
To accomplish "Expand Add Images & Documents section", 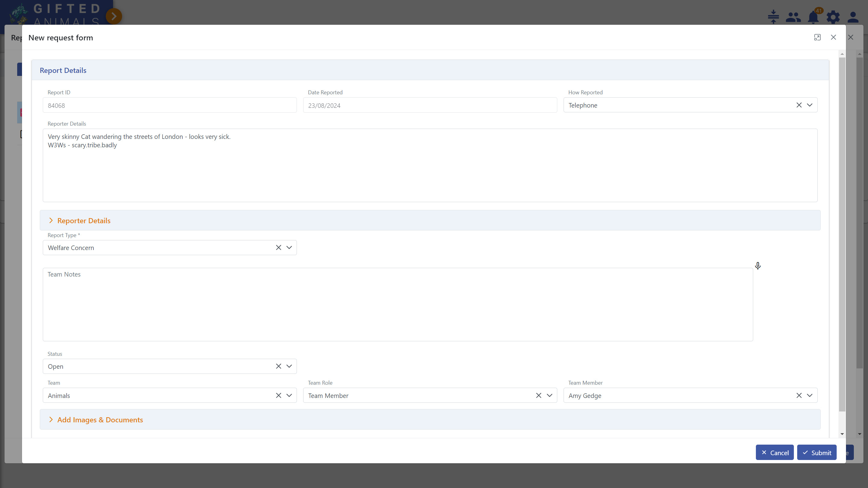I will tap(430, 420).
